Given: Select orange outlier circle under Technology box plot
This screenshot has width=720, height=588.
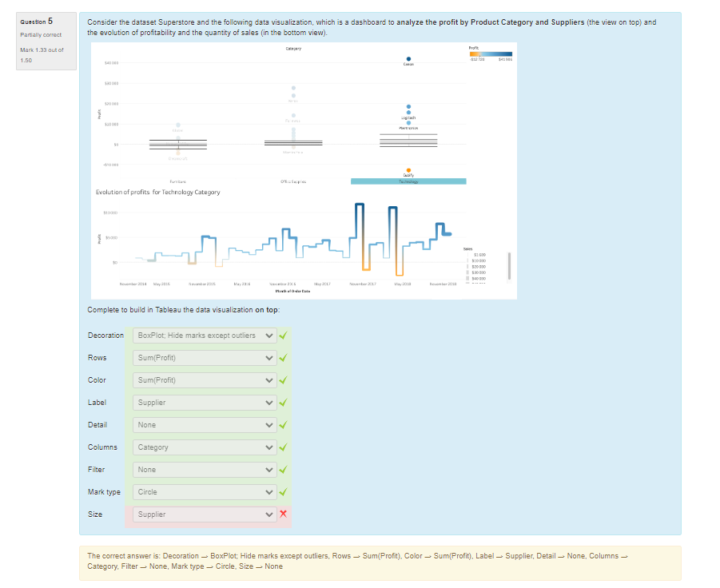Looking at the screenshot, I should click(408, 169).
